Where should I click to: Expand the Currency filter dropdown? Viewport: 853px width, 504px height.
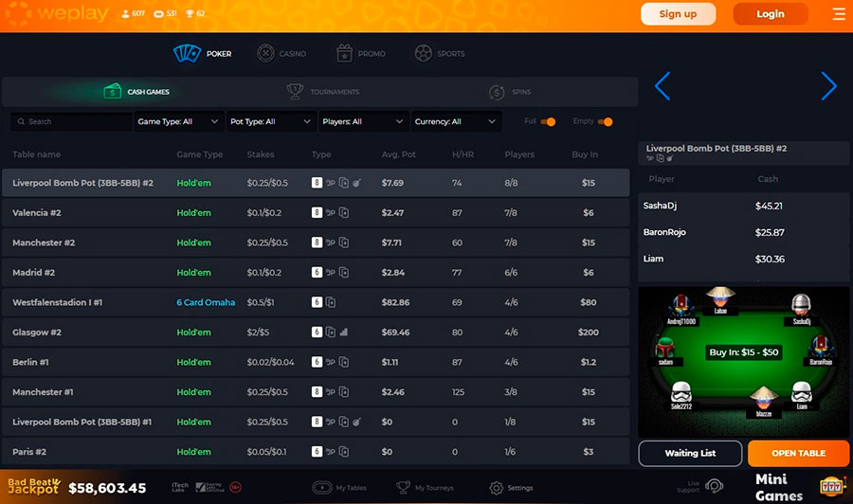(455, 122)
